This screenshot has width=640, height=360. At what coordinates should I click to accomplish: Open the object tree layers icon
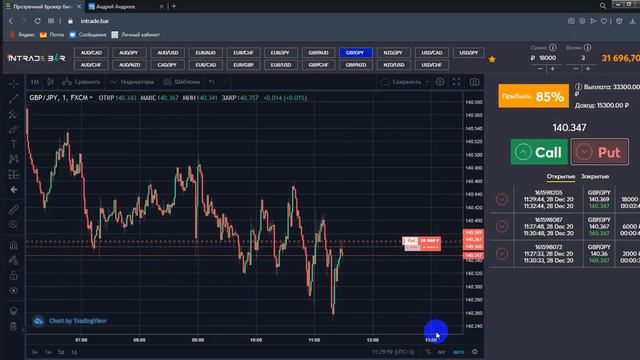(x=13, y=311)
